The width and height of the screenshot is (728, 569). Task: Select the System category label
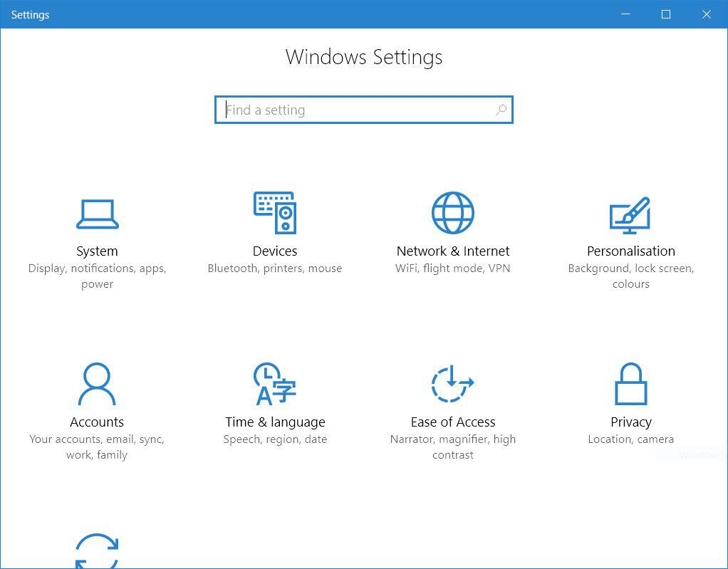97,251
